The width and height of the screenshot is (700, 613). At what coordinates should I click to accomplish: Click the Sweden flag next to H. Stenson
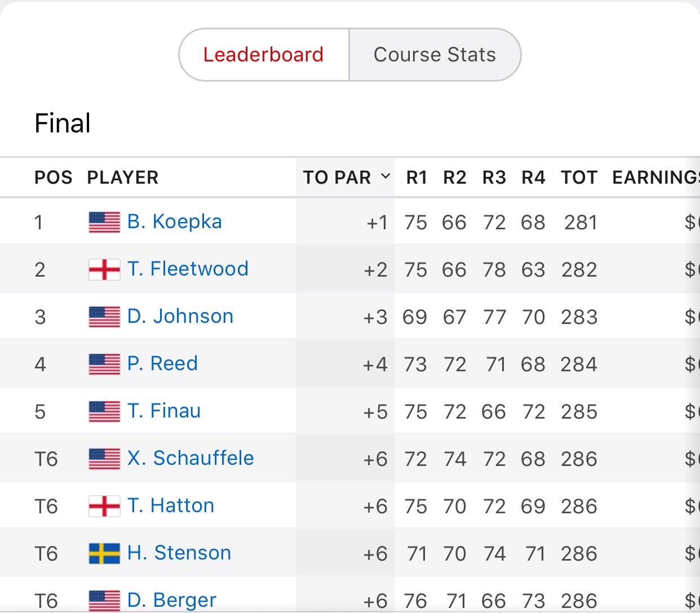[104, 553]
